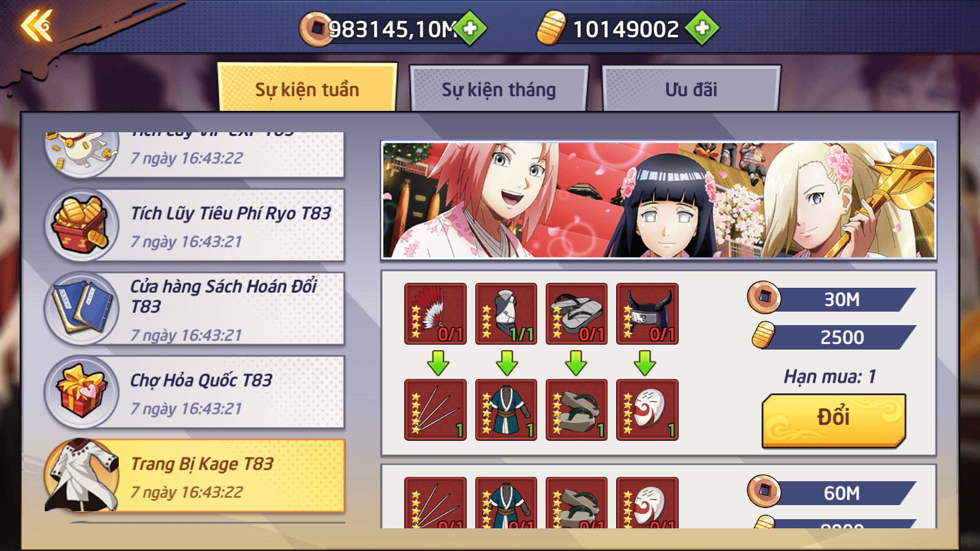Open Tích Lũy Tiêu Phí Ryo T83 event
The image size is (980, 551).
click(x=195, y=225)
